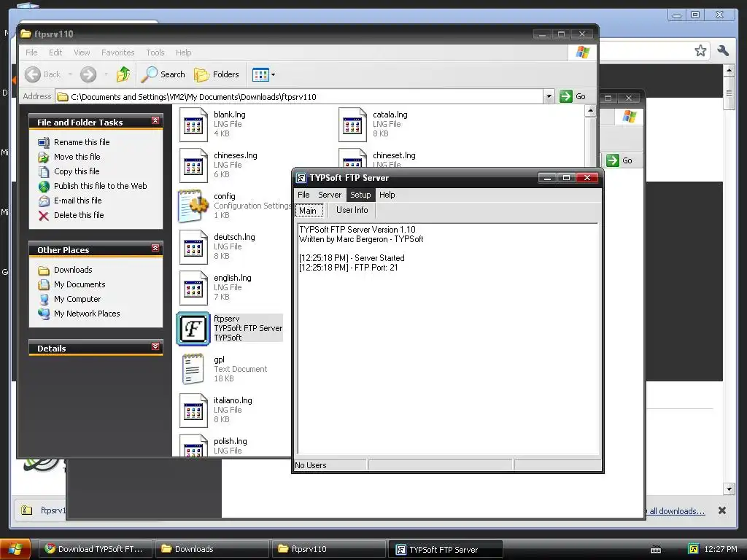The height and width of the screenshot is (560, 747).
Task: Collapse the Other Places panel
Action: pos(155,248)
